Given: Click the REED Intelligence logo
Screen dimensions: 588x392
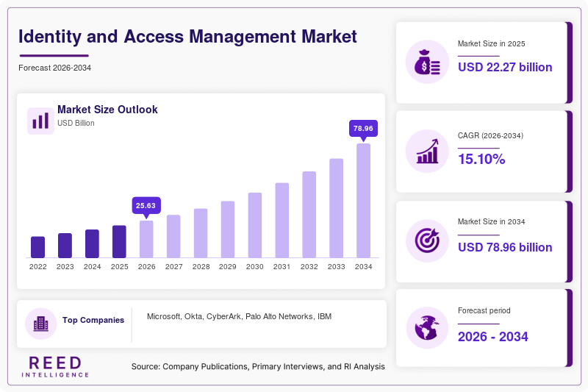Looking at the screenshot, I should pos(55,366).
